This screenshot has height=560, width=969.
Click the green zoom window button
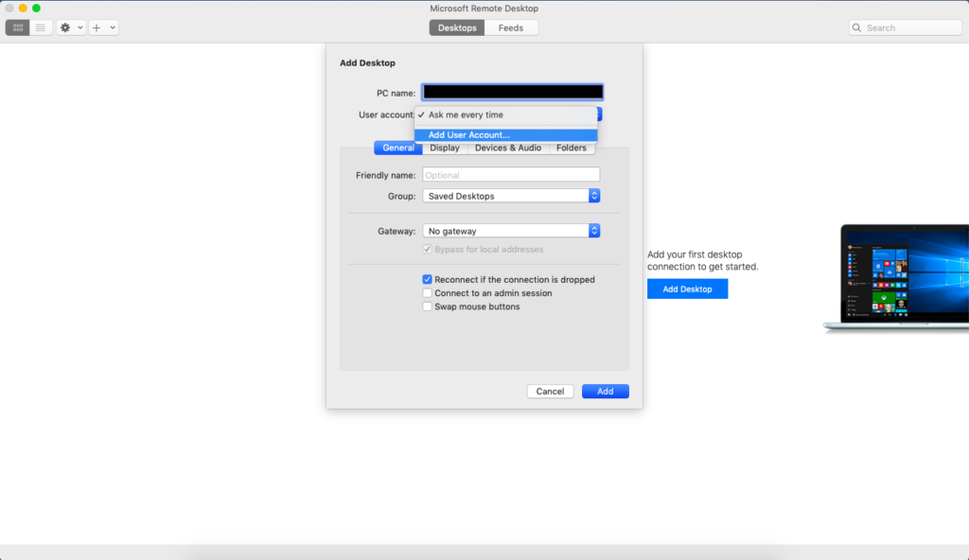tap(37, 8)
